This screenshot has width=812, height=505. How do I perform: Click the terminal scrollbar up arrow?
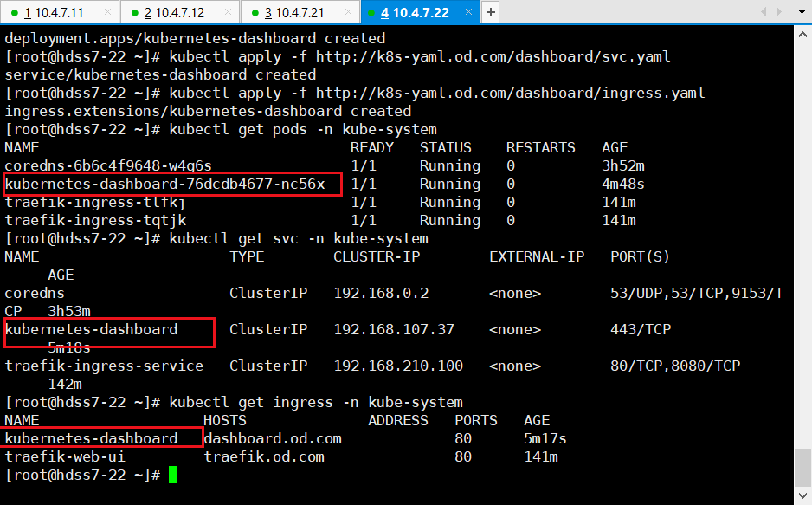pyautogui.click(x=802, y=33)
